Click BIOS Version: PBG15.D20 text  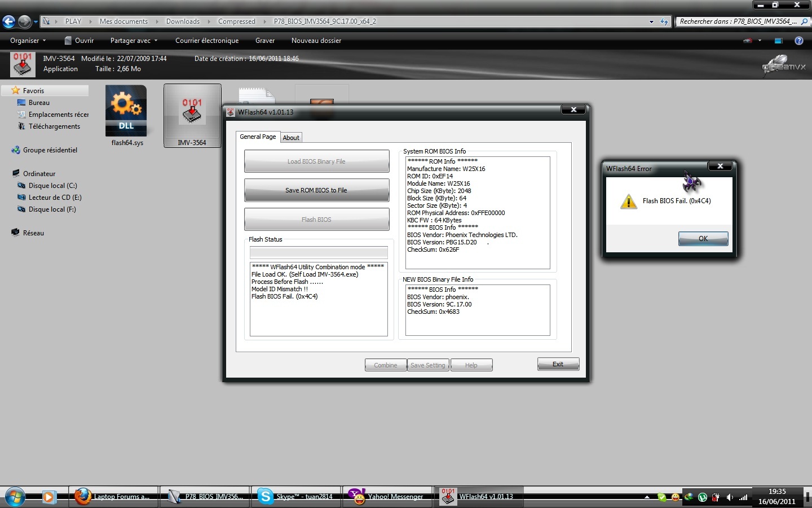click(x=442, y=242)
